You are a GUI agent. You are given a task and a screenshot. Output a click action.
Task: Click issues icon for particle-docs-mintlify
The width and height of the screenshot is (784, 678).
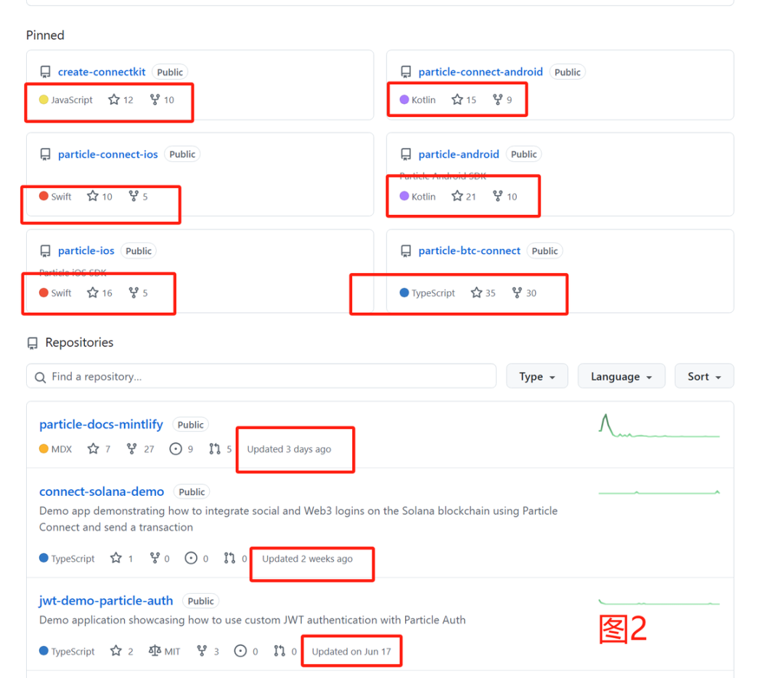pos(176,449)
